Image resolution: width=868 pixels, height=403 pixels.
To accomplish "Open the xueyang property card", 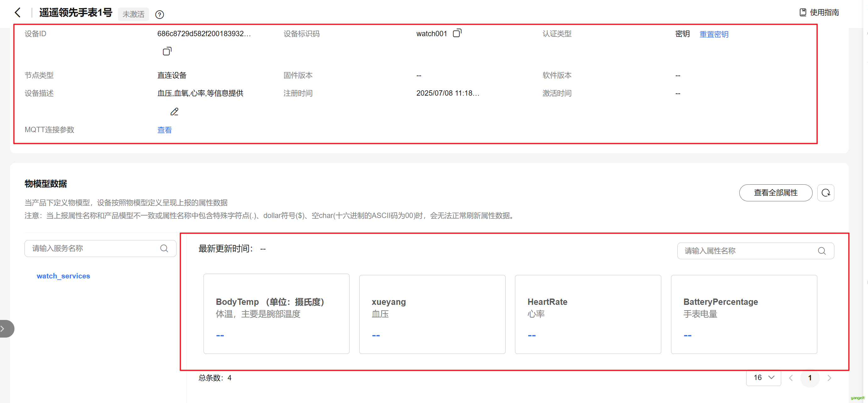I will 432,314.
